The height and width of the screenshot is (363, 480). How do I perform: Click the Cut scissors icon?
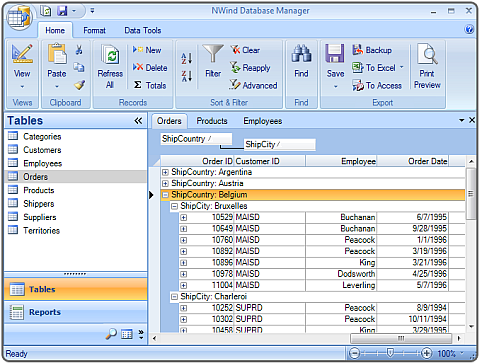coord(79,50)
